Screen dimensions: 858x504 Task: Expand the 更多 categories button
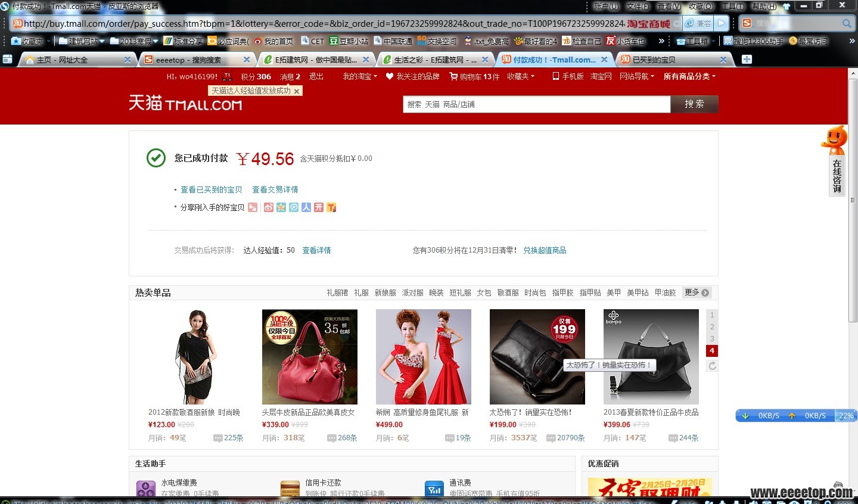(697, 293)
